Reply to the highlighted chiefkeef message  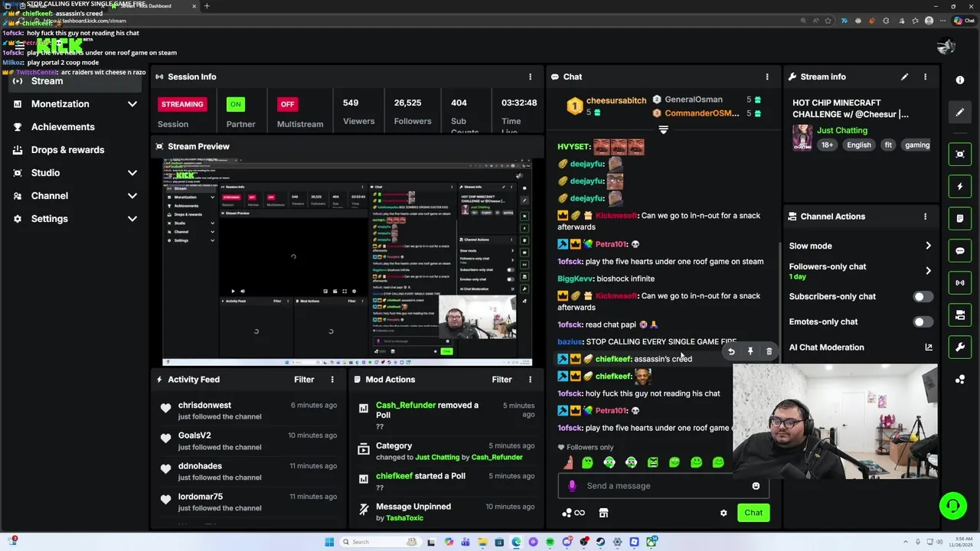[731, 351]
